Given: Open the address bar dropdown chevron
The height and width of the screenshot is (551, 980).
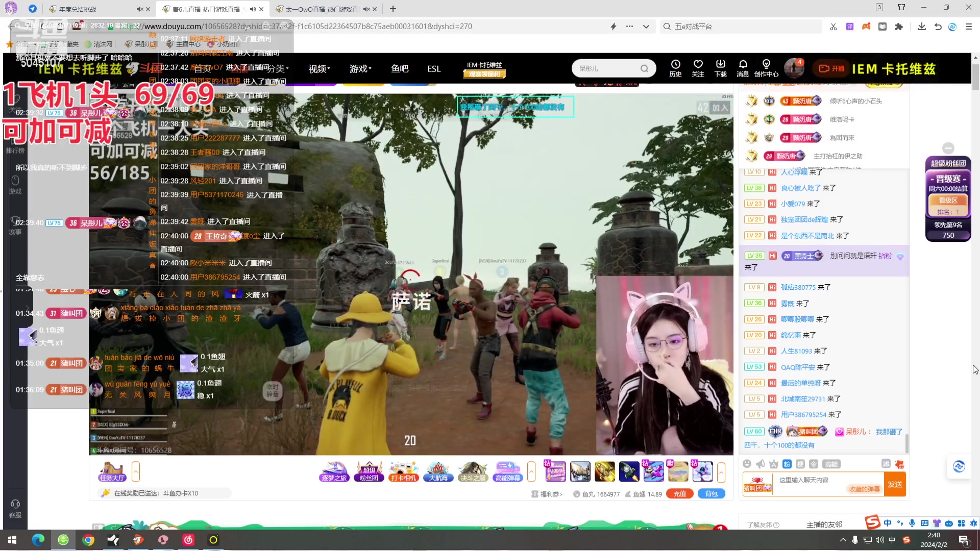Looking at the screenshot, I should 646,27.
